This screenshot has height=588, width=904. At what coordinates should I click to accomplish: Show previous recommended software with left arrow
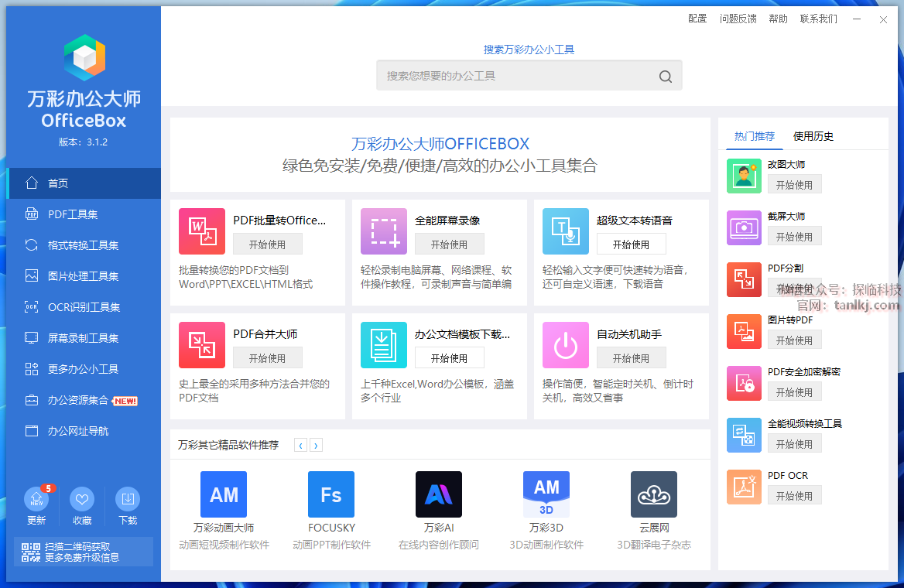click(x=300, y=445)
